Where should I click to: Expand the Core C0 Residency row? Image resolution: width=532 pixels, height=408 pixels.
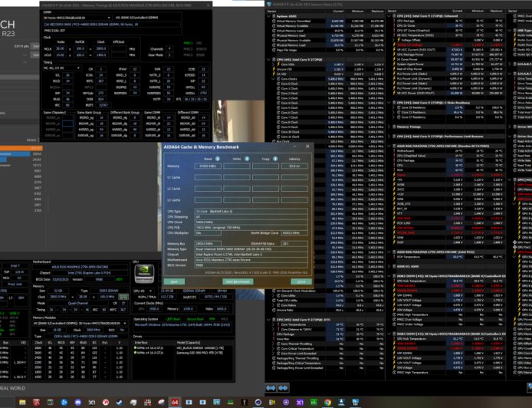pos(394,107)
